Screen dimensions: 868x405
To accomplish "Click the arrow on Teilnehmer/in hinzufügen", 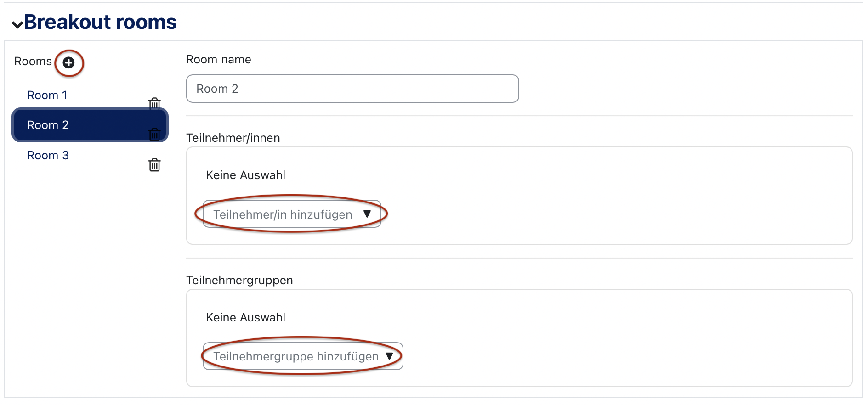I will (x=367, y=214).
